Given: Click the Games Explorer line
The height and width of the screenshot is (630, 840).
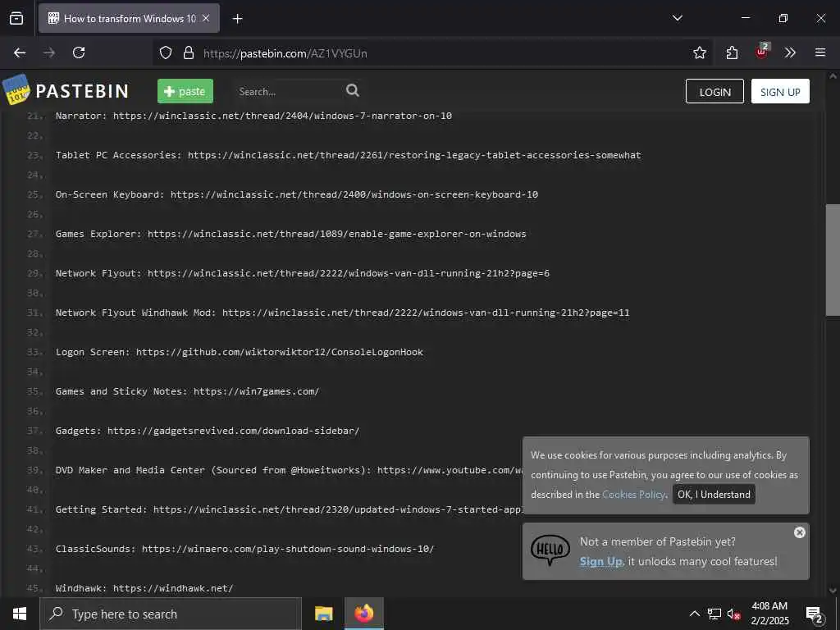Looking at the screenshot, I should pyautogui.click(x=291, y=234).
